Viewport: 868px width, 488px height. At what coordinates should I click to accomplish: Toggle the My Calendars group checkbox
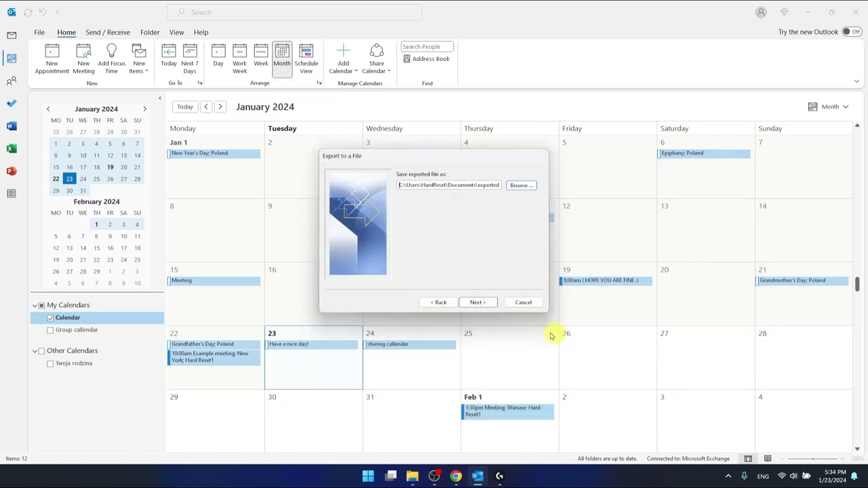click(x=41, y=306)
